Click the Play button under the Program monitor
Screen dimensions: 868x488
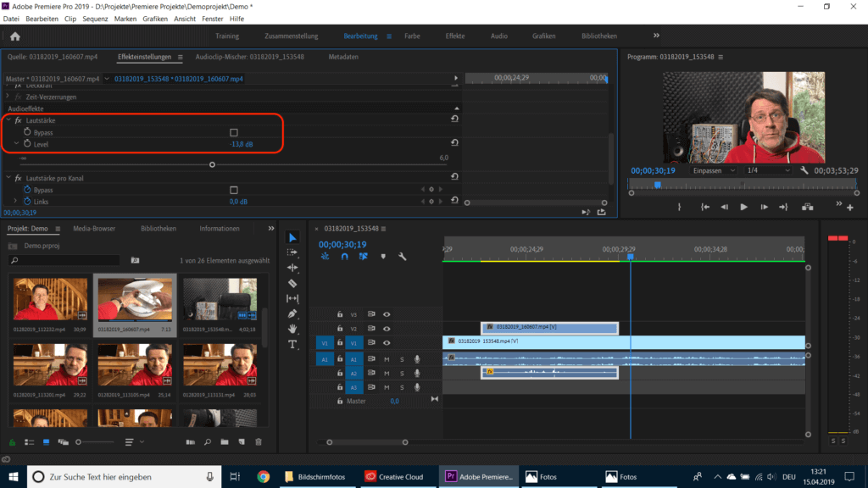pyautogui.click(x=744, y=206)
